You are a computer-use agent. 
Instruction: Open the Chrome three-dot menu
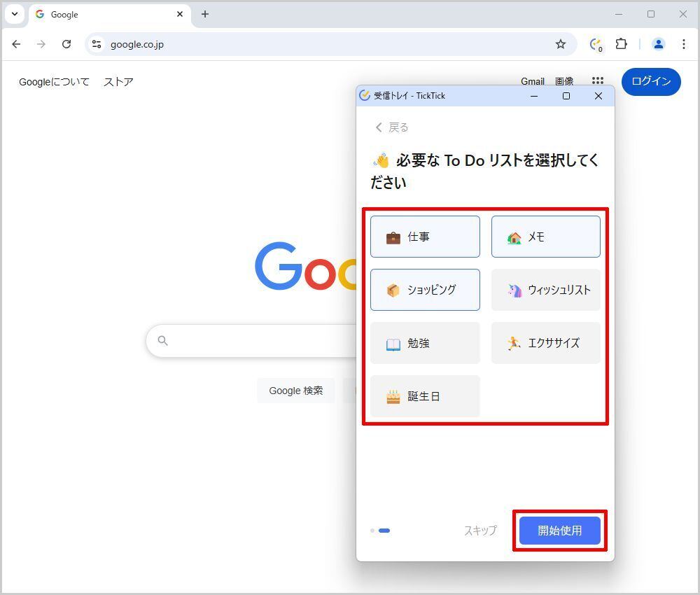pyautogui.click(x=683, y=44)
